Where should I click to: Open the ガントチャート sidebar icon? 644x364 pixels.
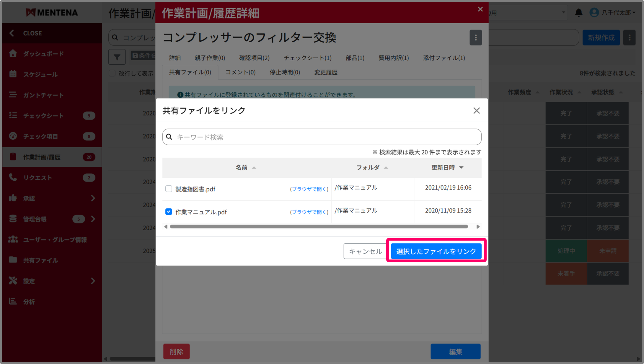[13, 95]
